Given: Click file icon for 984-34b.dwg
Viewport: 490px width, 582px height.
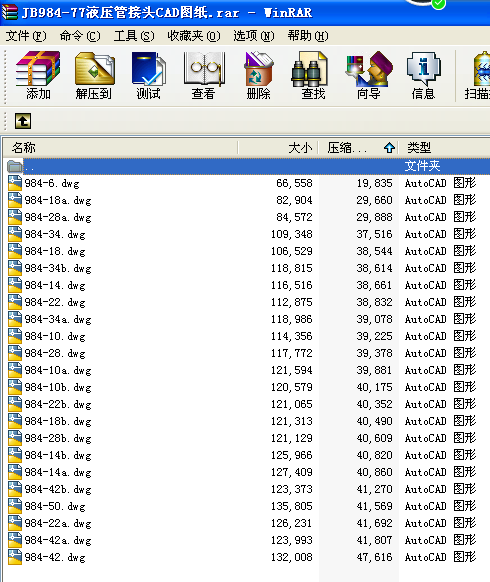Looking at the screenshot, I should pyautogui.click(x=15, y=268).
